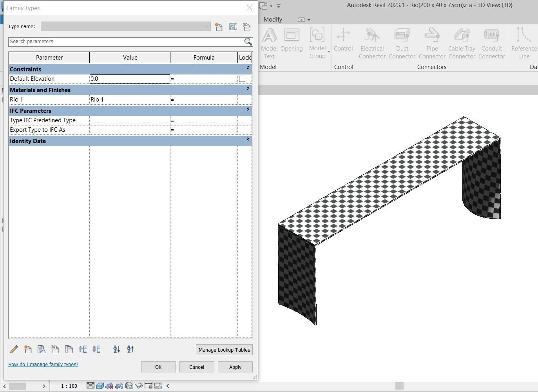Select the Conduit Connector tool
The height and width of the screenshot is (392, 538).
492,43
